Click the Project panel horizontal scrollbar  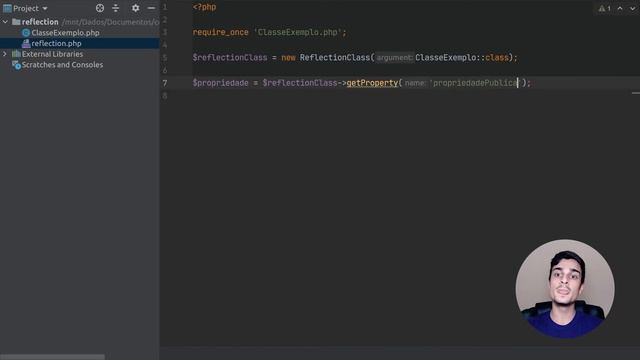(52, 357)
